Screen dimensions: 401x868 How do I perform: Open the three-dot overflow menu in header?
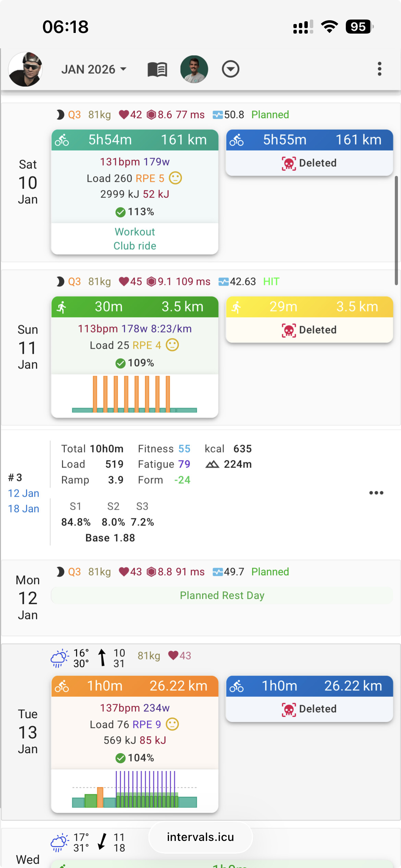(x=379, y=69)
